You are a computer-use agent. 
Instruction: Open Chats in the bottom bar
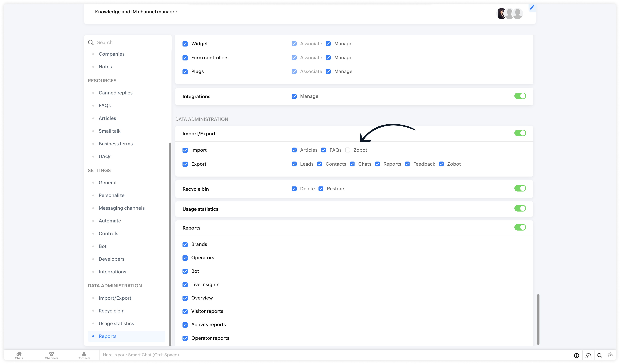point(19,355)
